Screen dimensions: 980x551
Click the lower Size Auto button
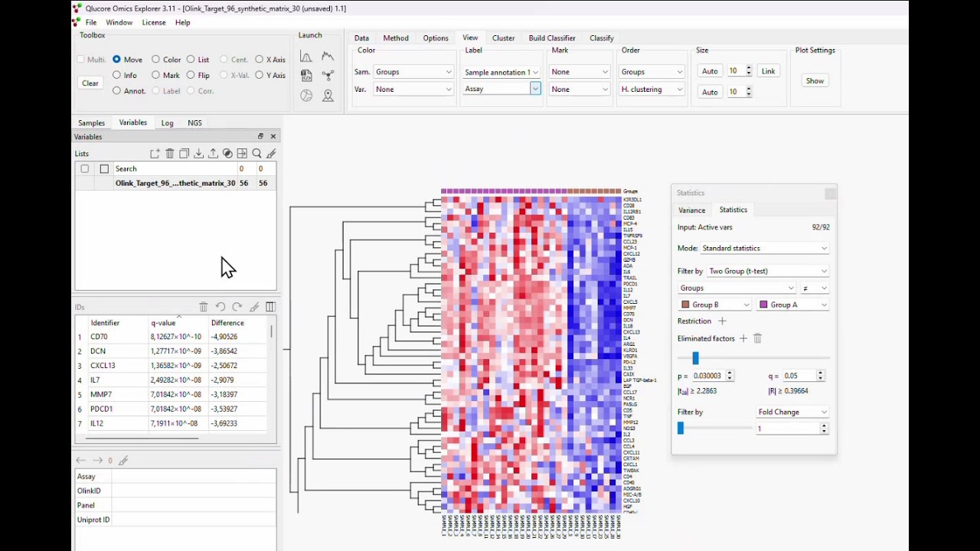pos(710,92)
